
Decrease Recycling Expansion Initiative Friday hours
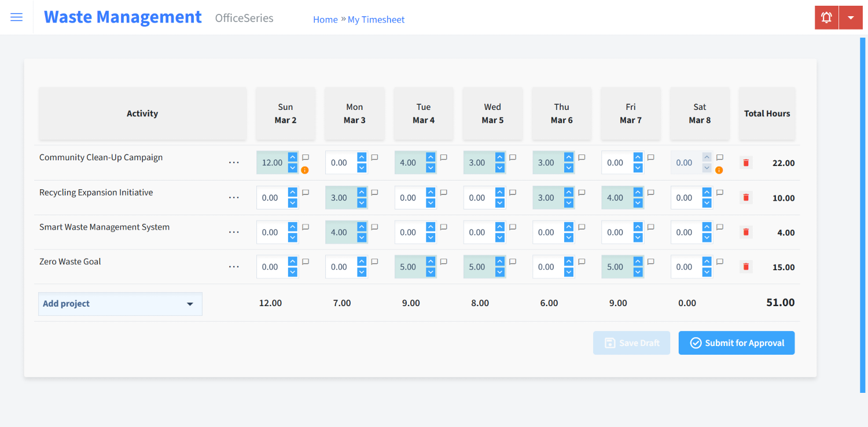(x=638, y=203)
